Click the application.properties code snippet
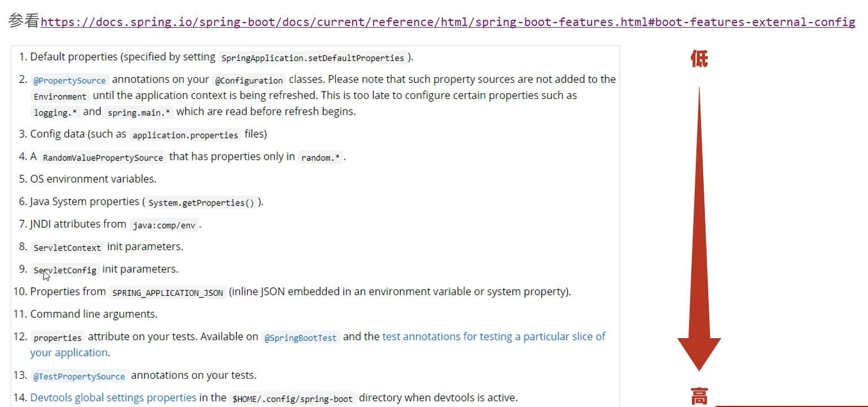Image resolution: width=868 pixels, height=407 pixels. pos(185,135)
